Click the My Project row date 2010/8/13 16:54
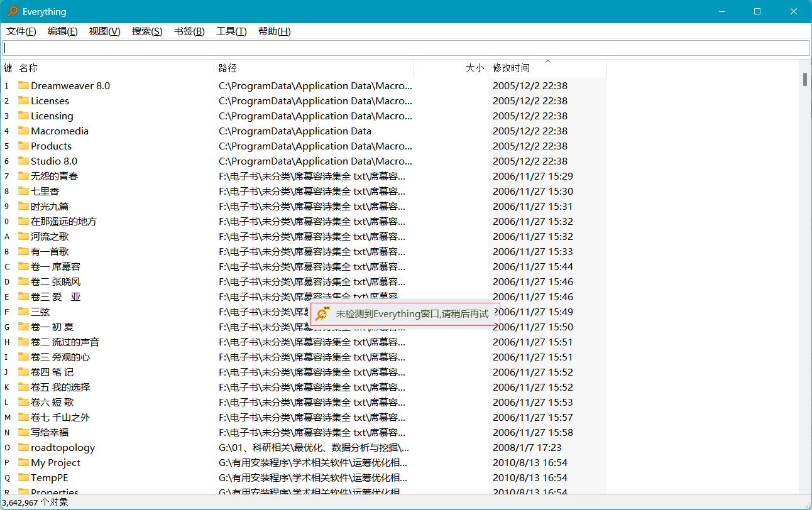The image size is (812, 510). pos(530,462)
